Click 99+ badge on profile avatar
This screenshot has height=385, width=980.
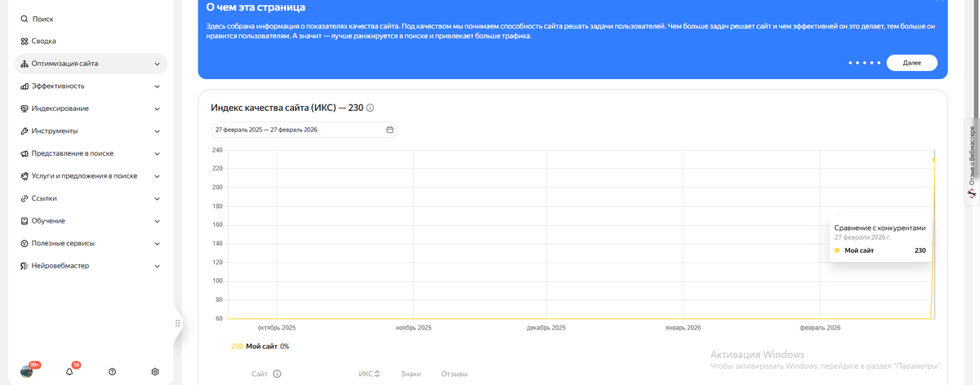(35, 365)
